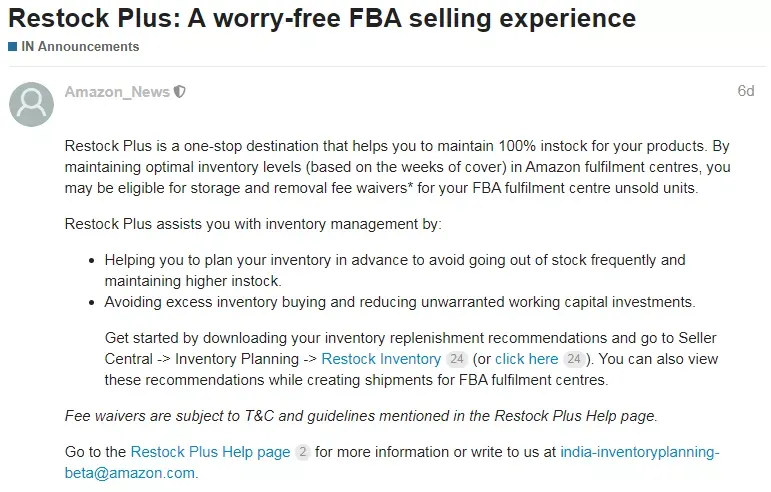
Task: Click the italic fee waivers disclaimer text
Action: click(361, 416)
